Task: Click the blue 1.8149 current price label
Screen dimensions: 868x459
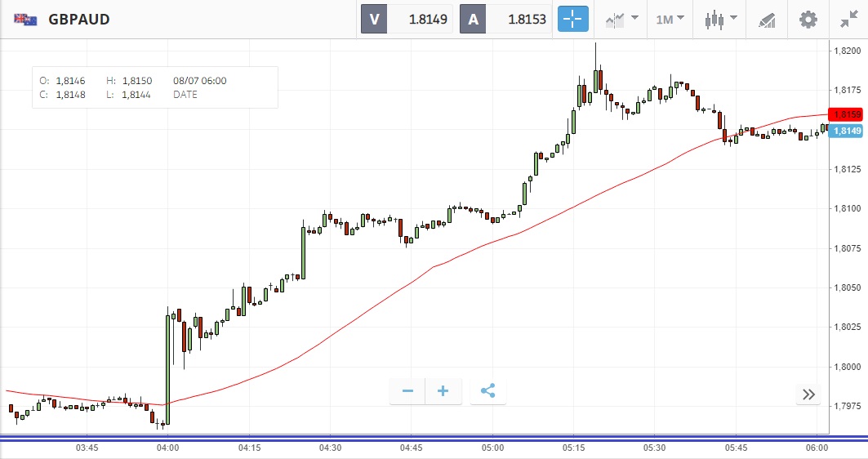Action: coord(847,131)
